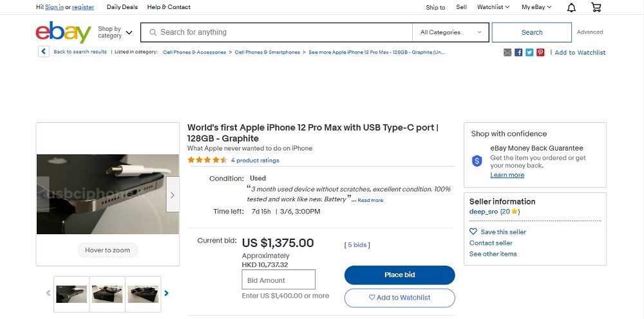Share listing via email envelope icon
The image size is (644, 319).
tap(507, 53)
